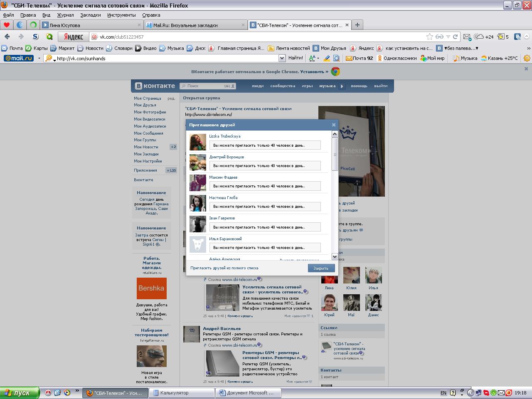
Task: Click the Opera quick launch icon
Action: pyautogui.click(x=48, y=393)
